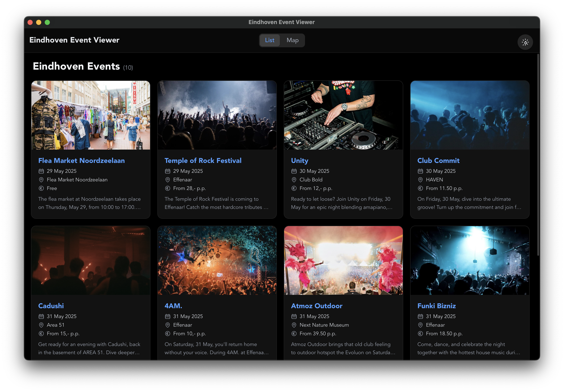Image resolution: width=564 pixels, height=392 pixels.
Task: Click the yellow minimize window button
Action: click(38, 22)
